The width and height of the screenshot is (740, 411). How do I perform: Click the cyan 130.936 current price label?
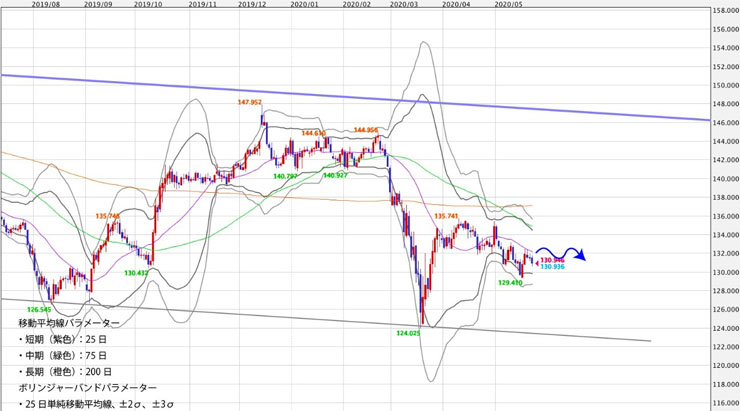pos(552,267)
